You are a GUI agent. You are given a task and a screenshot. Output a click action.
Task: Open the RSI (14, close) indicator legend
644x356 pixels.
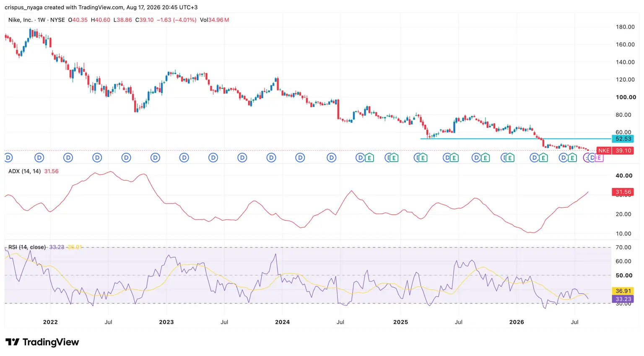27,247
